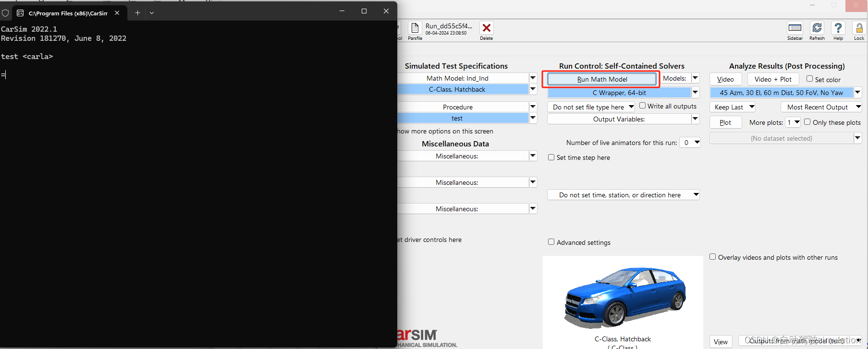The image size is (868, 349).
Task: Open C-Class, Hatchback dropdown arrow
Action: click(x=533, y=89)
